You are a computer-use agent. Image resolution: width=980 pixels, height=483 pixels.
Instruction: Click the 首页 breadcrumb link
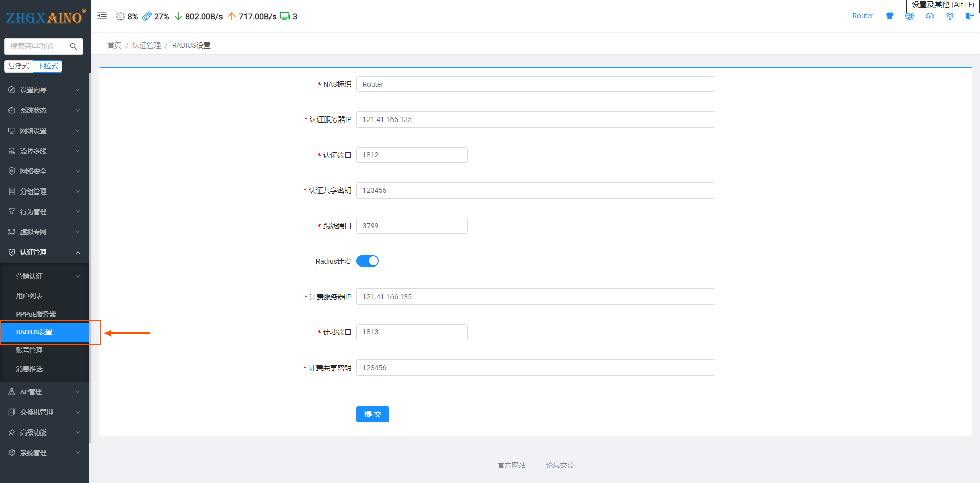[x=114, y=45]
